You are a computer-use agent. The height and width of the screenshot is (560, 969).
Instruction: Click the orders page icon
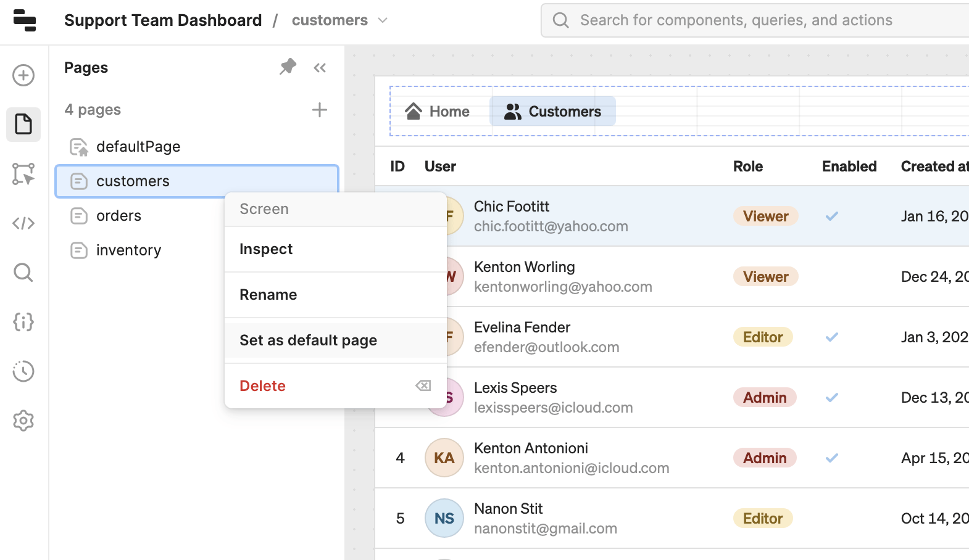pyautogui.click(x=79, y=216)
